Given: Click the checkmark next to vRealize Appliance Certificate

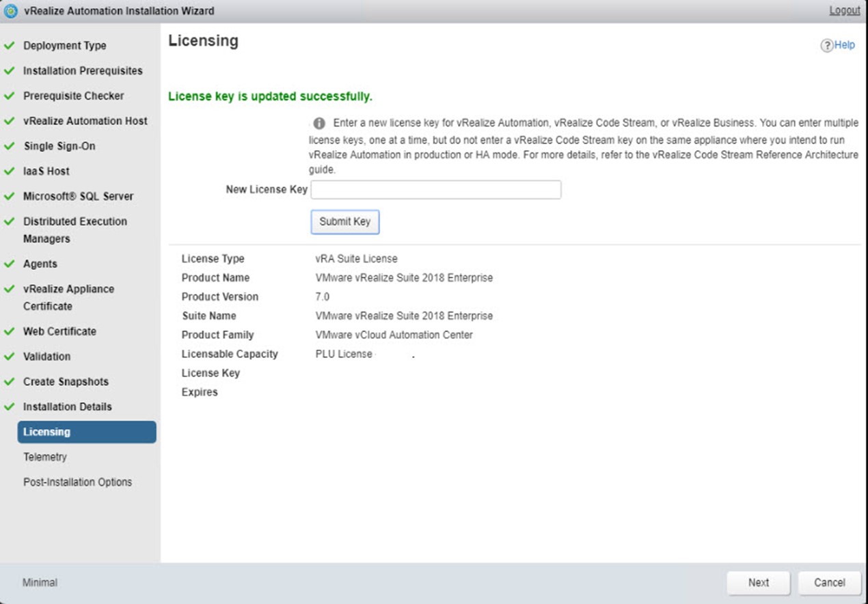Looking at the screenshot, I should click(9, 289).
